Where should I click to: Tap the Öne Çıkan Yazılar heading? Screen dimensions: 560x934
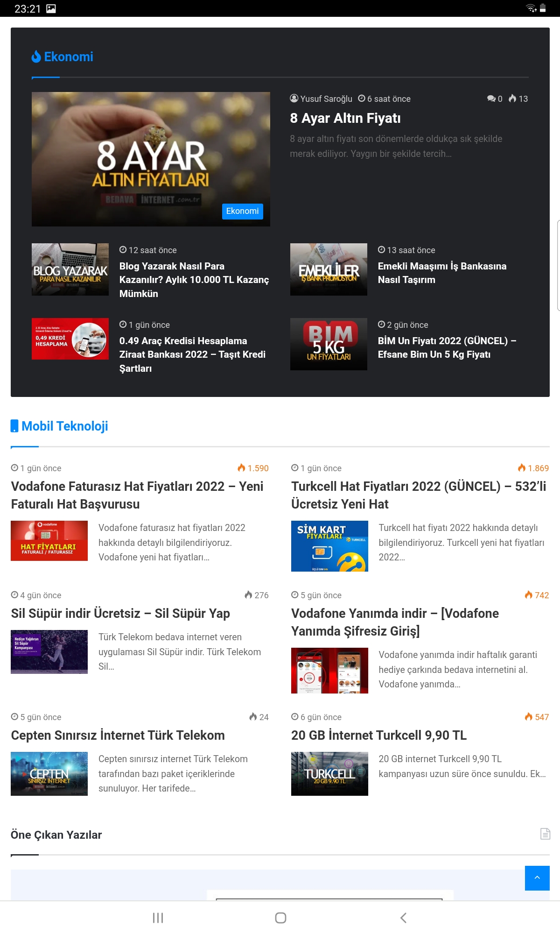tap(56, 835)
